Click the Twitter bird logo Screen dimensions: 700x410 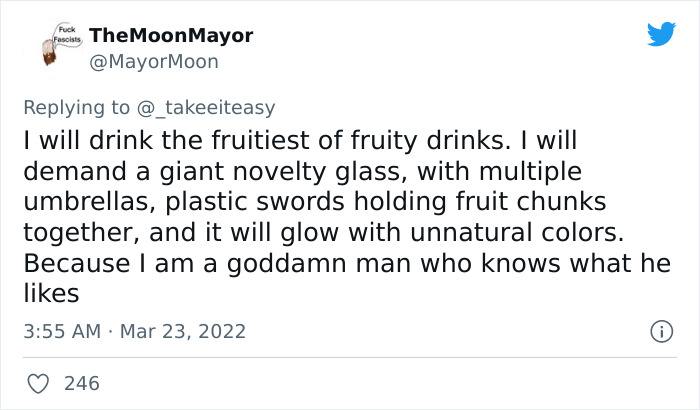661,34
